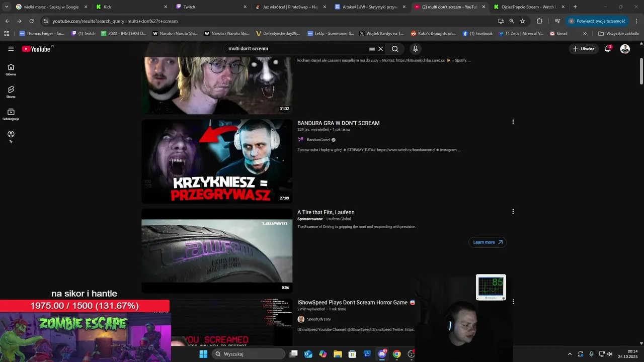Screen dimensions: 644x362
Task: Click Potwierdź swoją tożsamość button
Action: coord(597,21)
